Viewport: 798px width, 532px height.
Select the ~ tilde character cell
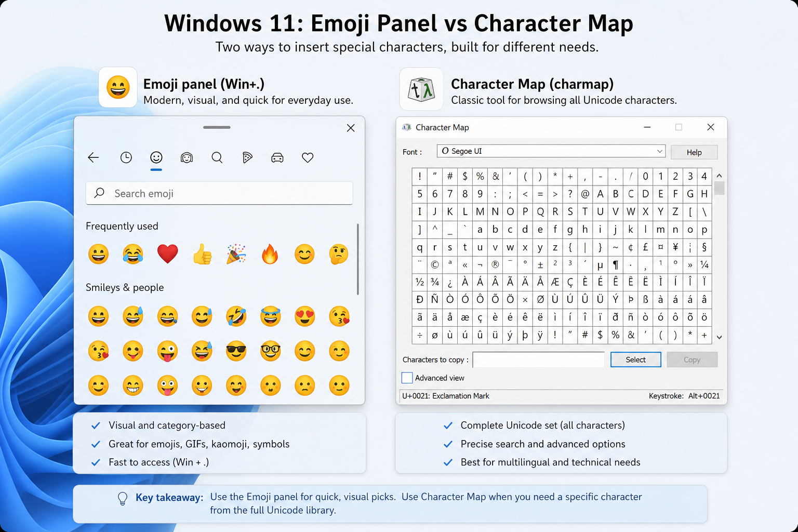click(x=615, y=247)
